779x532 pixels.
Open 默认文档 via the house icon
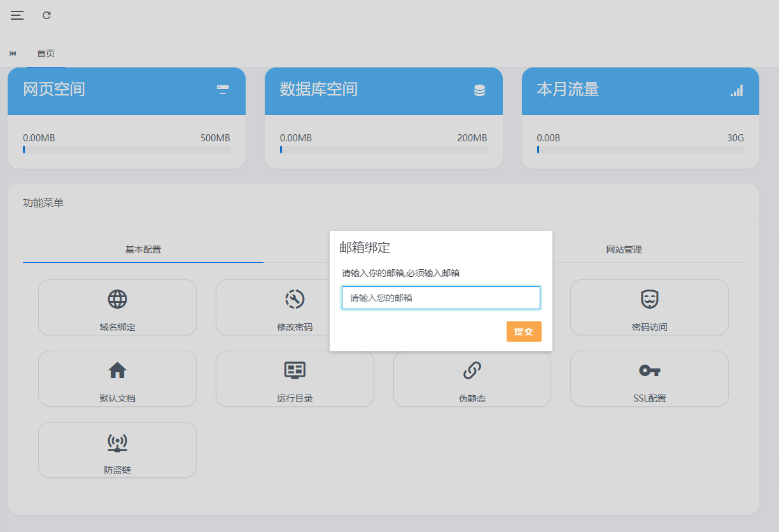click(117, 370)
